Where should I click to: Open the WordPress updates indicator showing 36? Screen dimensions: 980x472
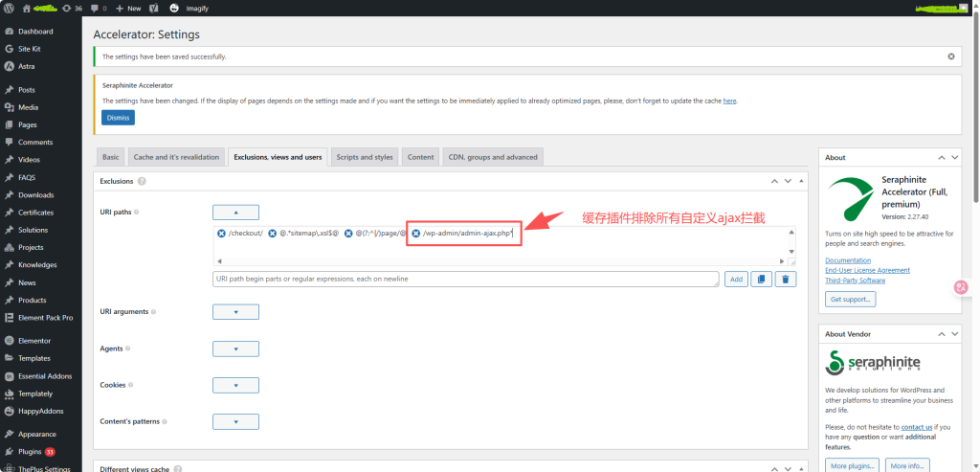point(72,8)
